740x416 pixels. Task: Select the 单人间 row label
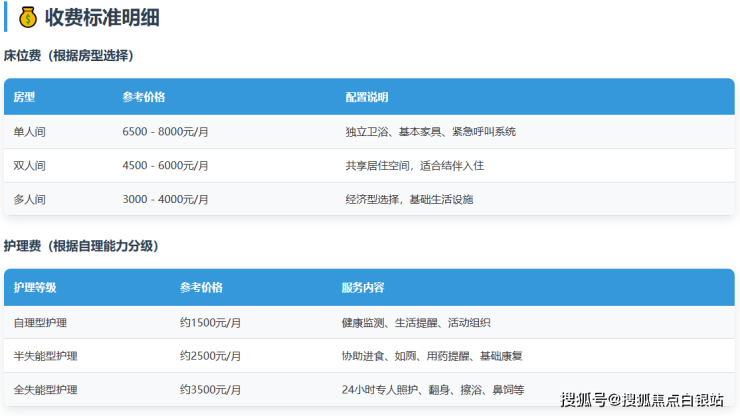coord(29,132)
